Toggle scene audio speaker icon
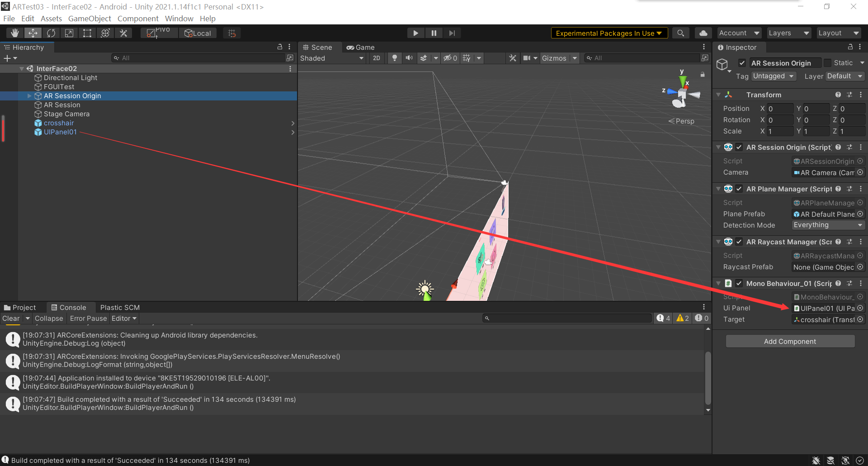 pos(409,58)
